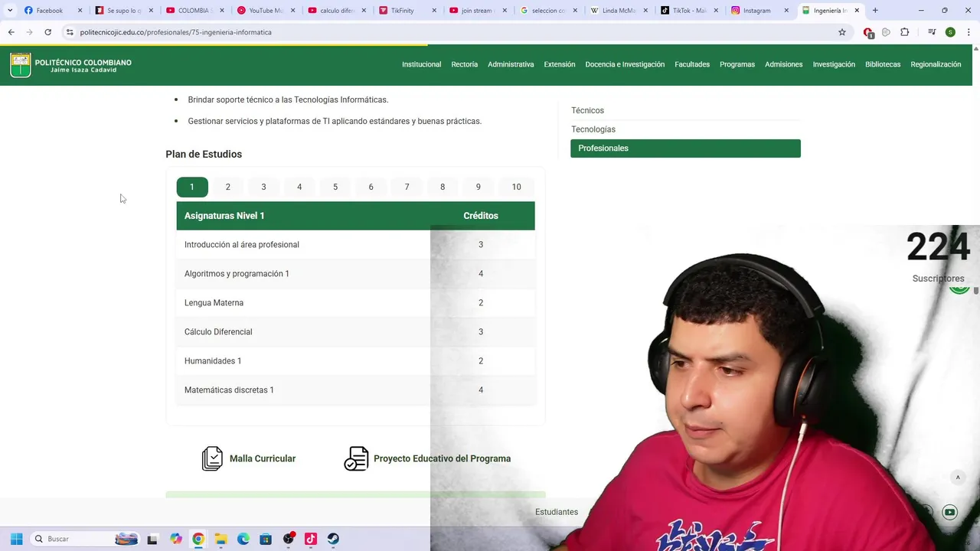The height and width of the screenshot is (551, 980).
Task: Click the Politécnico Colombiano logo
Action: tap(70, 65)
